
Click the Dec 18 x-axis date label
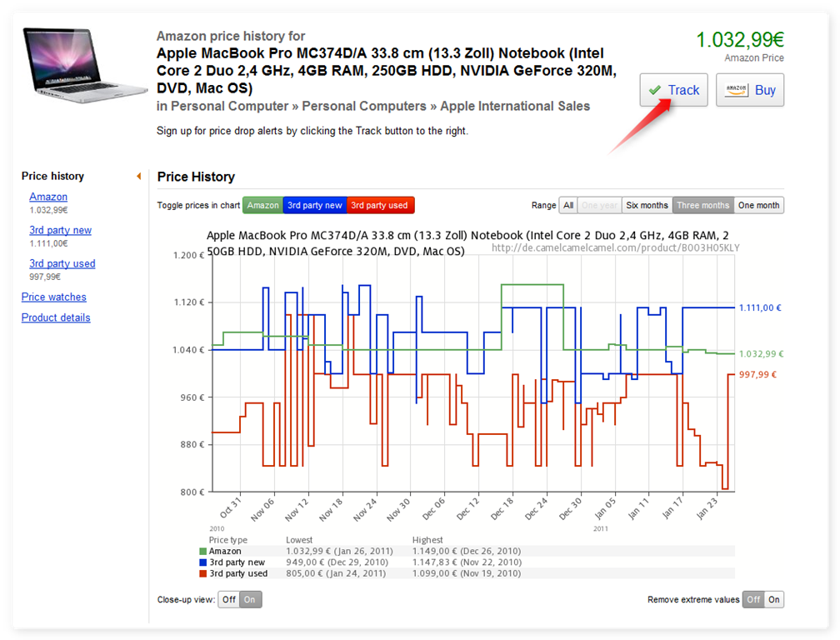(x=502, y=508)
